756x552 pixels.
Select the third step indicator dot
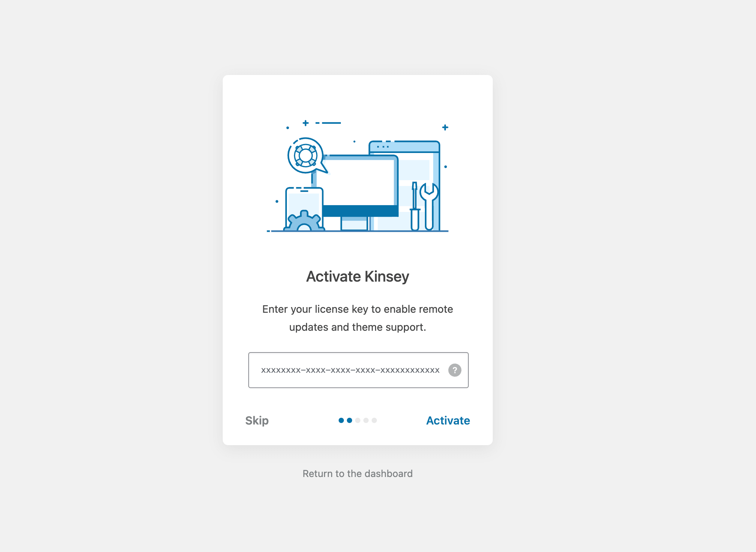click(x=358, y=420)
